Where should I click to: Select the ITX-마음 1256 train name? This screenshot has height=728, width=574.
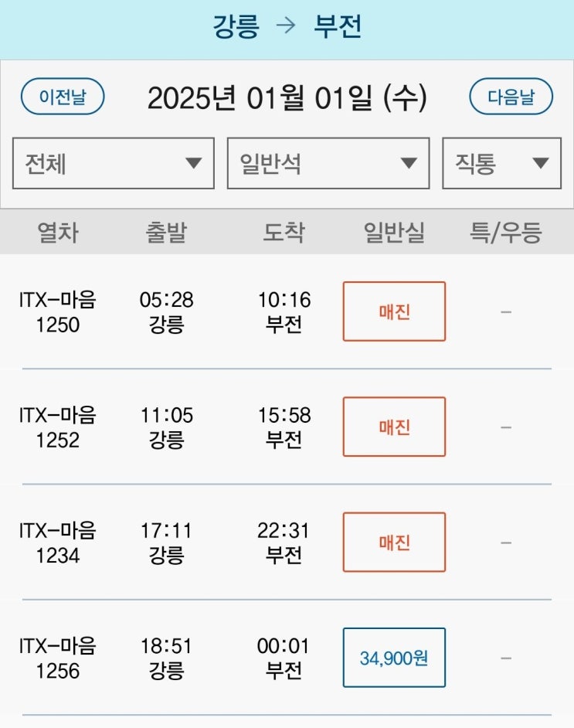(x=58, y=658)
